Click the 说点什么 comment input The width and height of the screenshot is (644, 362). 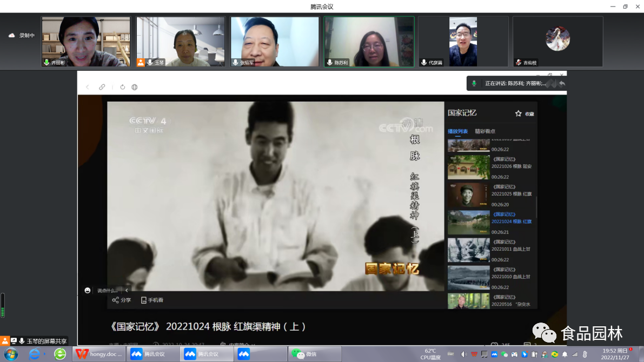pos(107,290)
